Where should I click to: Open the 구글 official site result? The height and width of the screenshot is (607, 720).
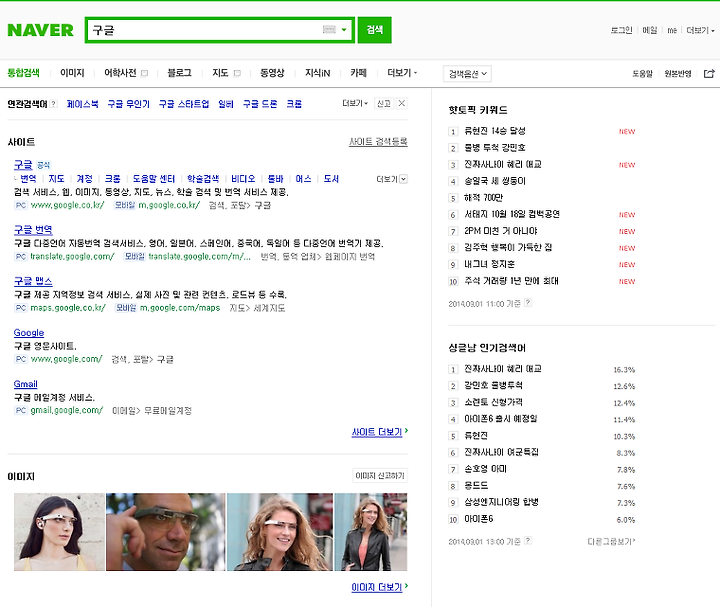click(23, 164)
